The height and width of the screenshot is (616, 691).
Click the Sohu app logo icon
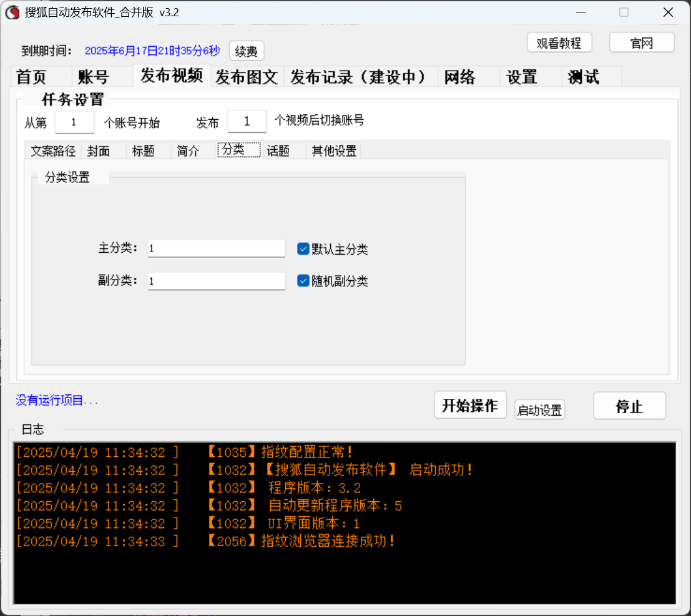click(12, 12)
